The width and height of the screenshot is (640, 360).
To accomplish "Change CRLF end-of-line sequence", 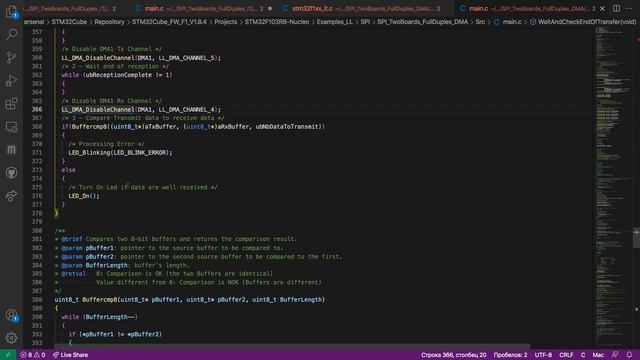I will pos(566,355).
